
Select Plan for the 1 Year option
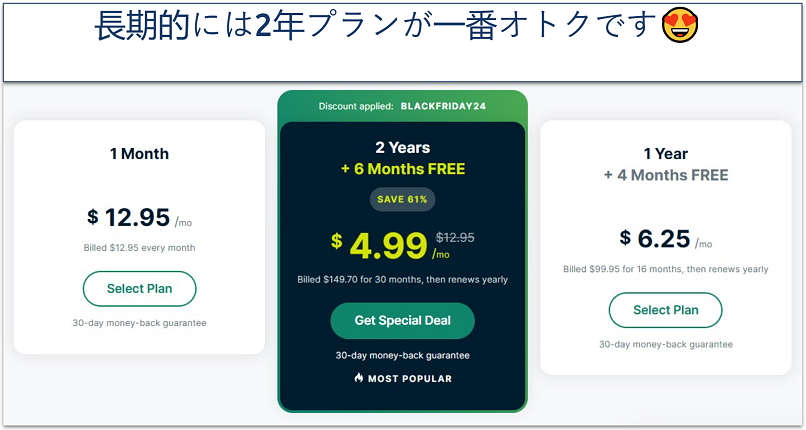pos(665,310)
